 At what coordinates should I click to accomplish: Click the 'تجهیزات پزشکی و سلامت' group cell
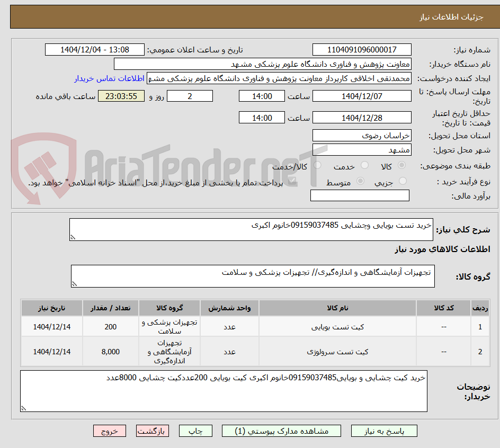pyautogui.click(x=169, y=327)
